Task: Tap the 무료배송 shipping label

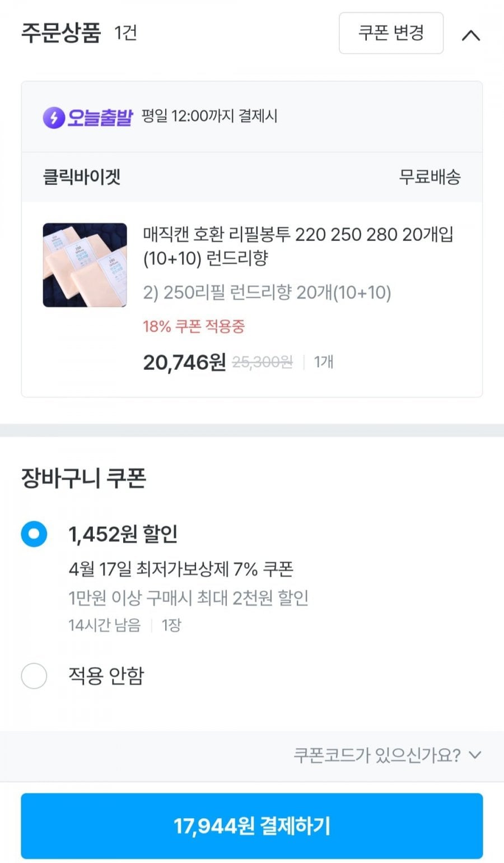Action: click(430, 177)
